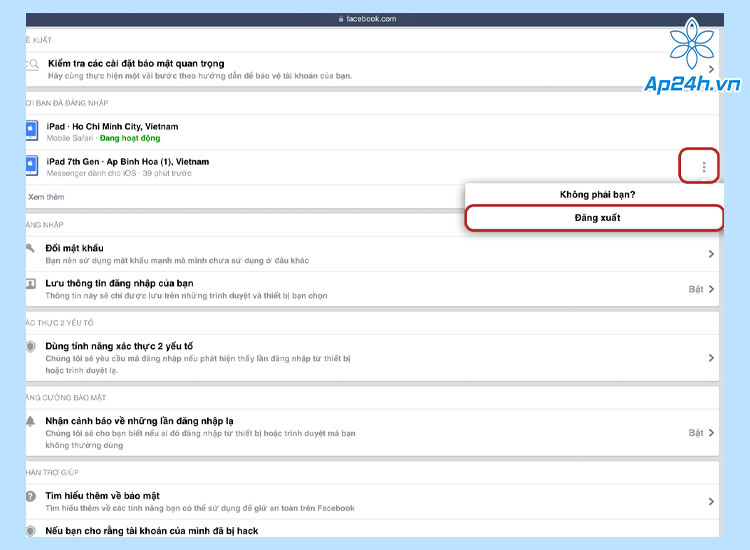Click iPad icon for Ap Binh Hoa session
Viewport: 750px width, 550px height.
pyautogui.click(x=32, y=165)
